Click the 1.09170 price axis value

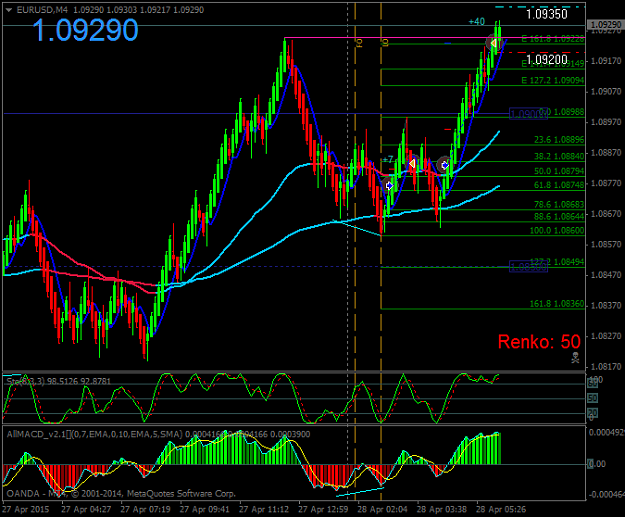(x=606, y=61)
